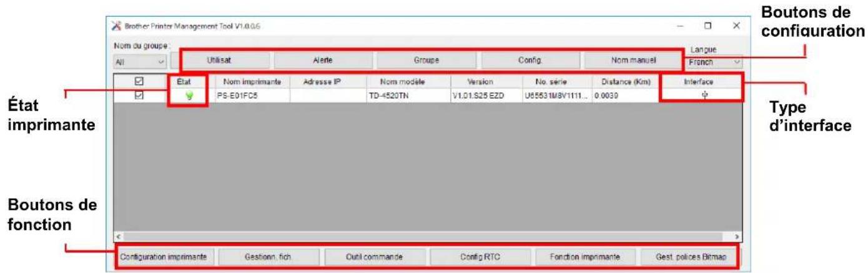The height and width of the screenshot is (273, 868).
Task: Click the horizontal scrollbar track
Action: click(x=428, y=237)
